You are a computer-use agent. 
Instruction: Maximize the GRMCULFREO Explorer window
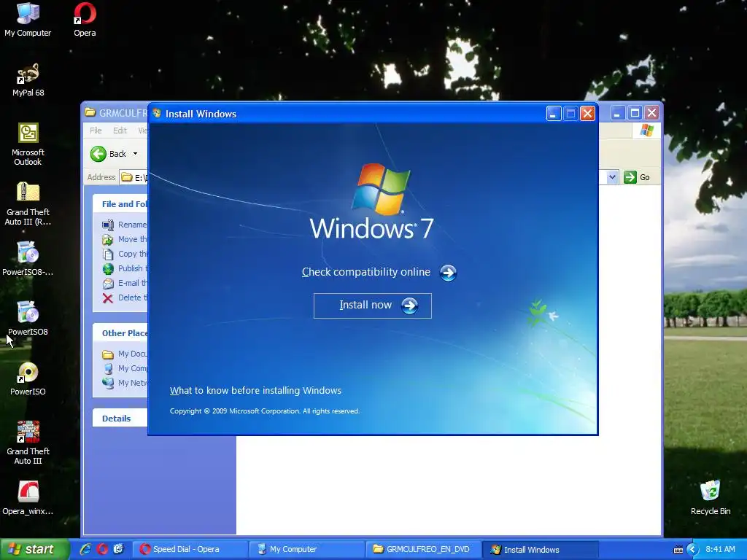click(x=635, y=113)
